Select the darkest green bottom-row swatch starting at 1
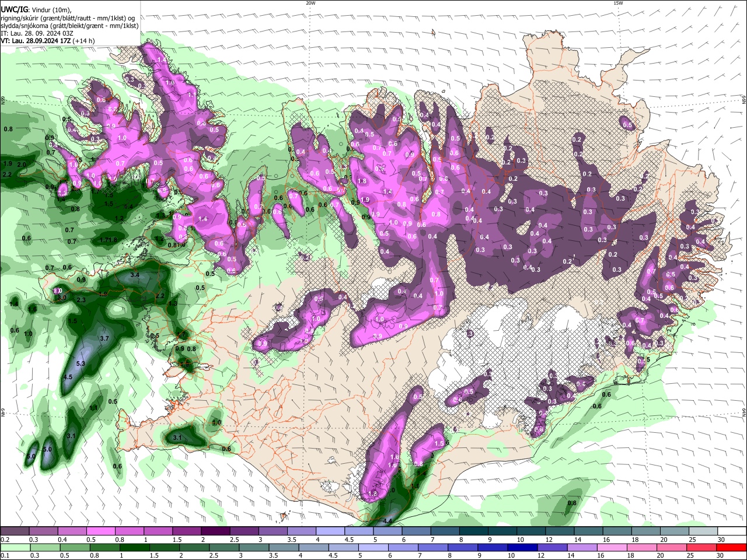 click(134, 547)
